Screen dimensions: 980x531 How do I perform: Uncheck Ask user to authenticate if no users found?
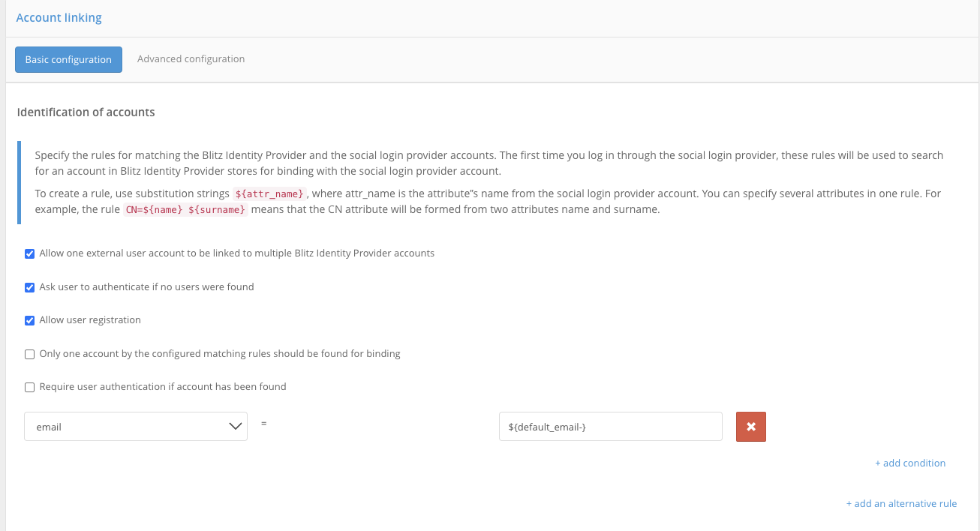[30, 287]
